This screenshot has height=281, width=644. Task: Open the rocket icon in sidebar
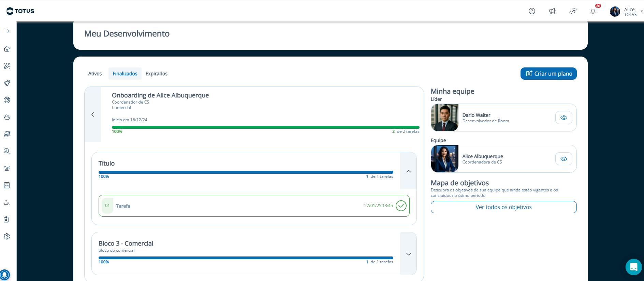pyautogui.click(x=7, y=83)
